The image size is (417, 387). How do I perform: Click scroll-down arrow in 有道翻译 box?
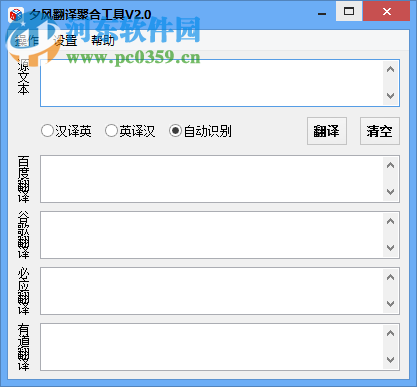391,360
